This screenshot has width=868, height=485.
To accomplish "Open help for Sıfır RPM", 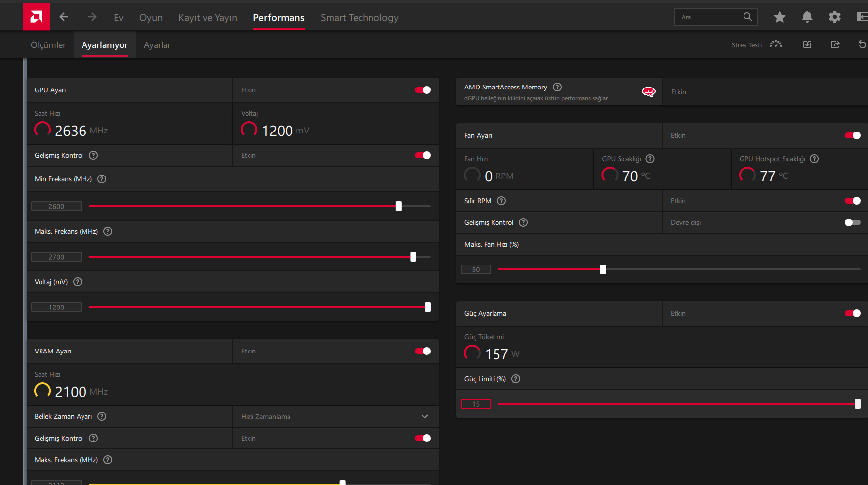I will [501, 201].
